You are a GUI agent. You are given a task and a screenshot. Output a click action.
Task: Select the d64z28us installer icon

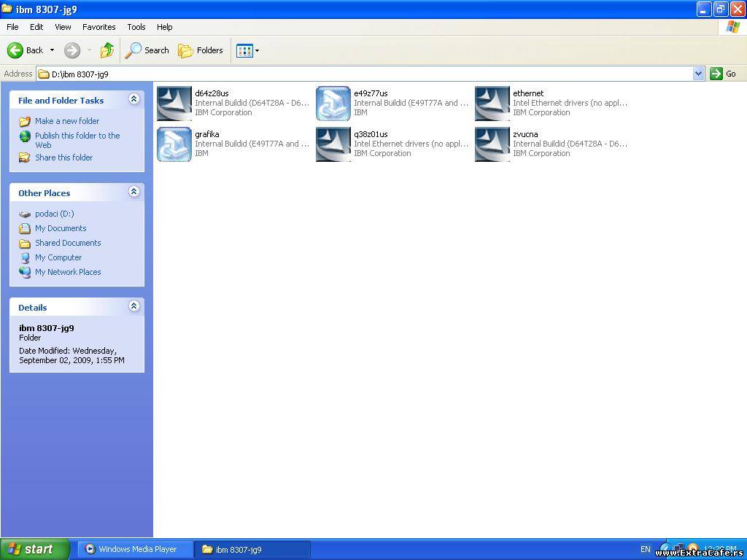[x=174, y=104]
